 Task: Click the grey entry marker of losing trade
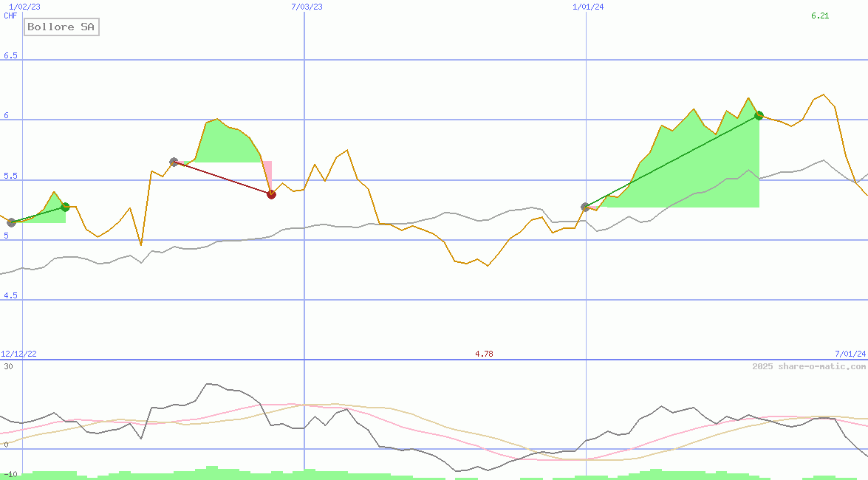[x=174, y=162]
